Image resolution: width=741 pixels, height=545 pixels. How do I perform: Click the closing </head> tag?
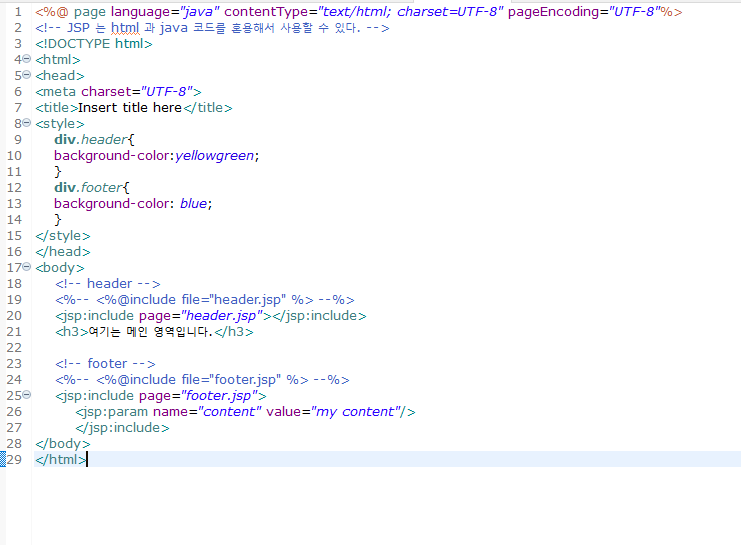coord(63,252)
